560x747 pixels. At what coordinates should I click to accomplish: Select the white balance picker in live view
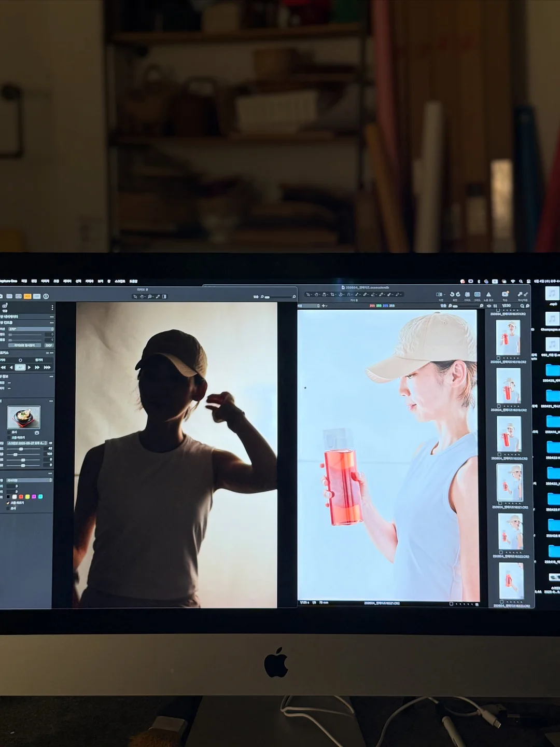coord(158,297)
